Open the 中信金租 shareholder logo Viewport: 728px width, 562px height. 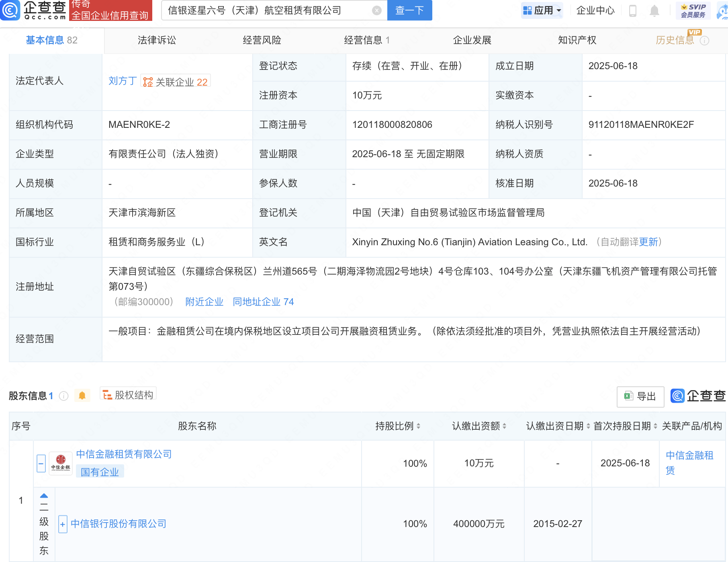[x=60, y=464]
